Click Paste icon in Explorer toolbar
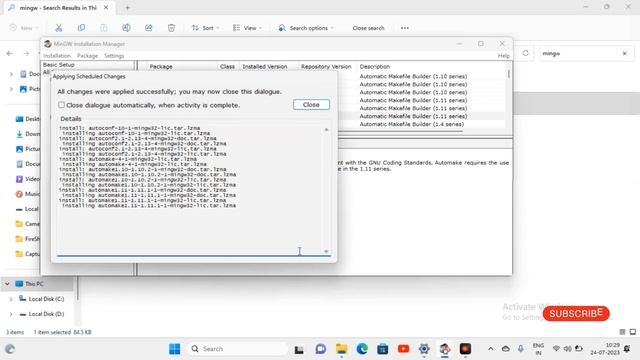Image resolution: width=640 pixels, height=360 pixels. coord(104,28)
